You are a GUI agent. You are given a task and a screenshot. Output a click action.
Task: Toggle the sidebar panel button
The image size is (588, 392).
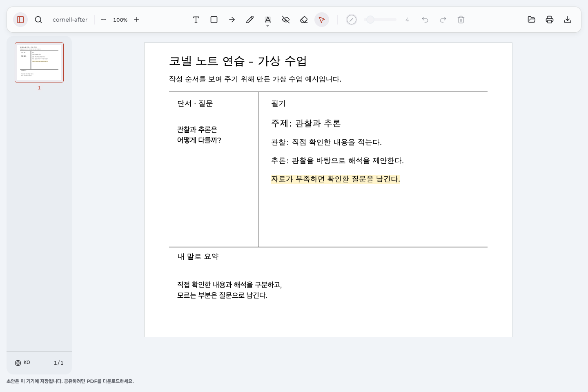tap(20, 20)
